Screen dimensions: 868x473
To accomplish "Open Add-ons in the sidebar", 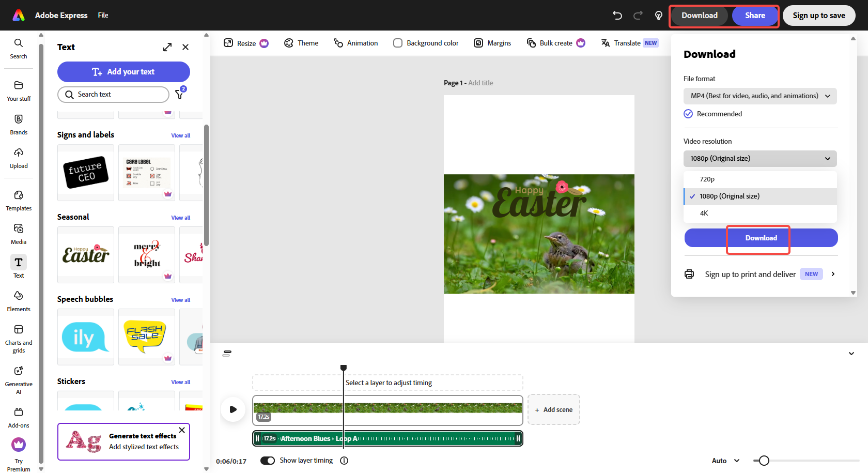I will 19,418.
